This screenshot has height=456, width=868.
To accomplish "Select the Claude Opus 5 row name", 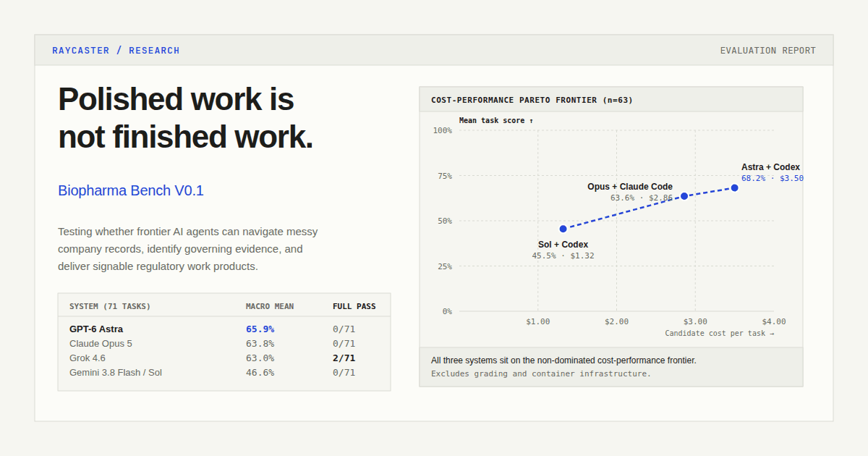I will pos(101,344).
